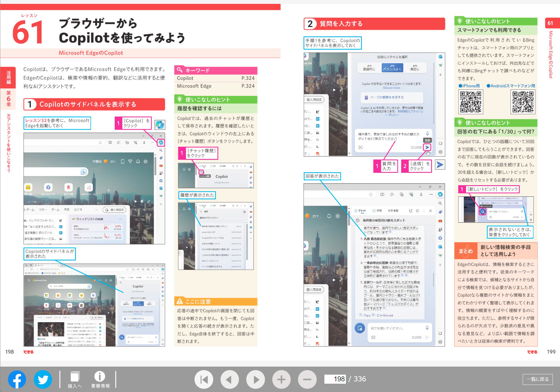Screen dimensions: 560x392
Task: Click the printed page number 199
Action: click(x=551, y=352)
